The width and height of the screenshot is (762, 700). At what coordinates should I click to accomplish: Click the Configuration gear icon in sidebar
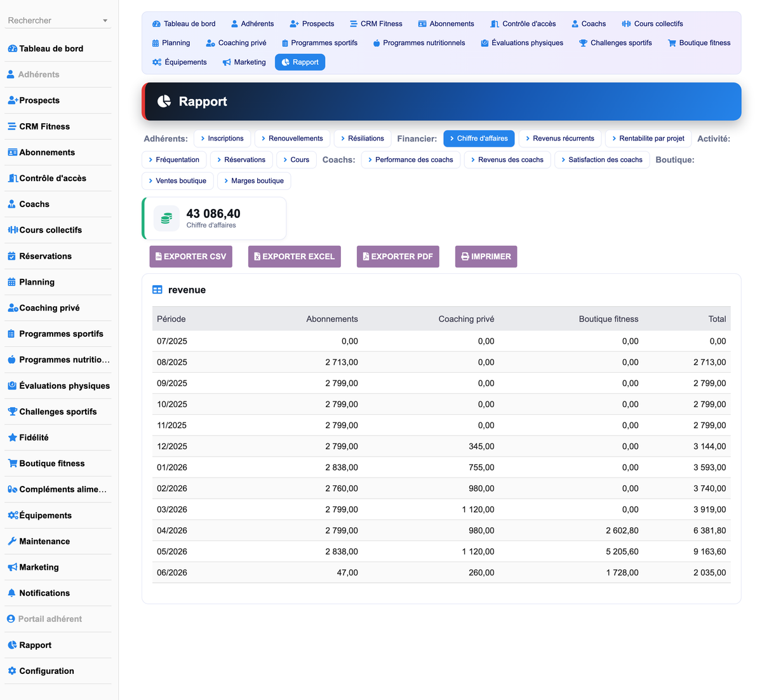[12, 671]
